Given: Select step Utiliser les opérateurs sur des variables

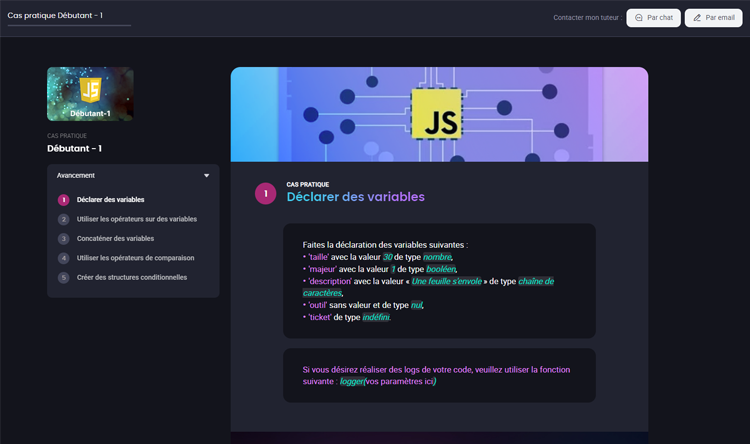Looking at the screenshot, I should click(137, 219).
